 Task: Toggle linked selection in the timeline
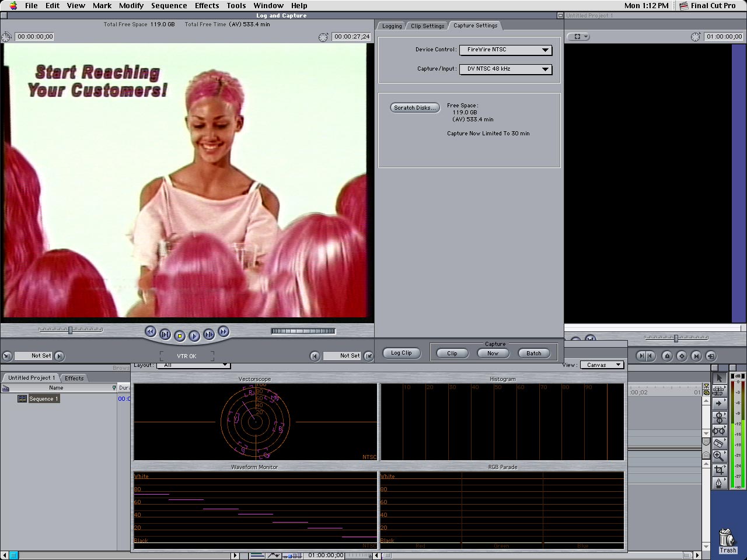tap(706, 393)
